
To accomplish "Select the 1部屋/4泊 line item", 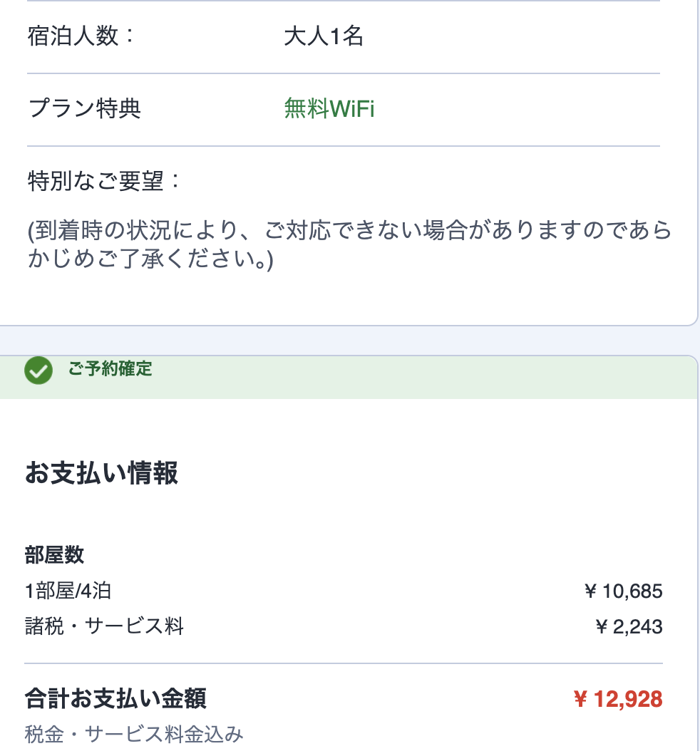I will pyautogui.click(x=68, y=591).
